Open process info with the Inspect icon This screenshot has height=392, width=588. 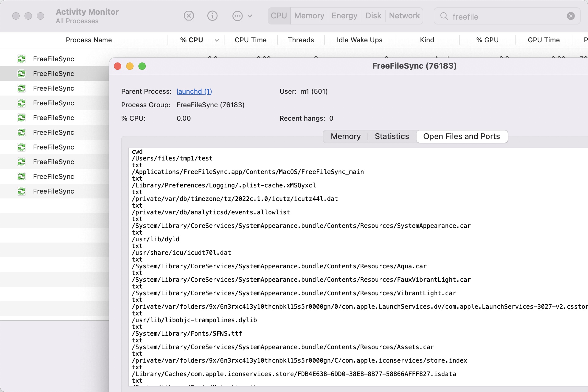(212, 16)
